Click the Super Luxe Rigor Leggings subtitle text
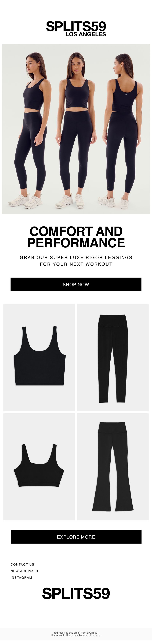 76,260
